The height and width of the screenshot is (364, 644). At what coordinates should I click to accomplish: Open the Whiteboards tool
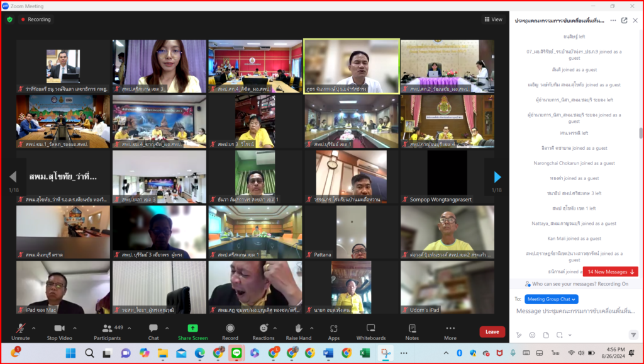point(370,331)
